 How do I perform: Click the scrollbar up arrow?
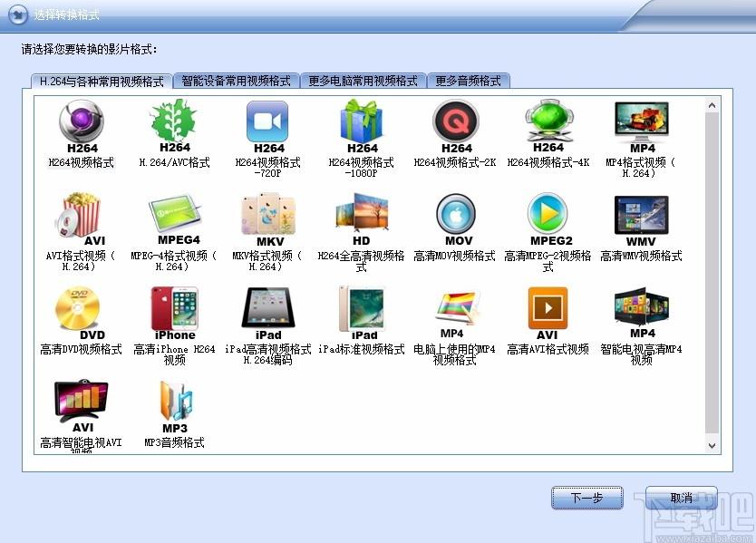pos(712,105)
